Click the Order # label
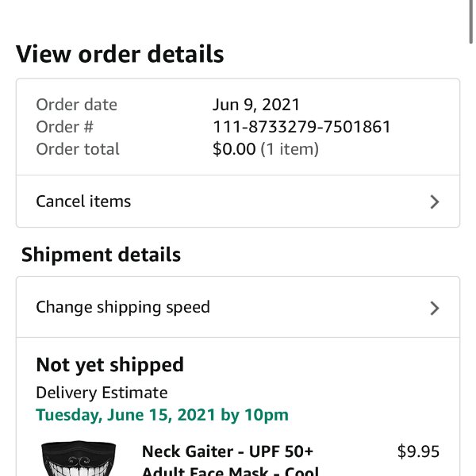The image size is (476, 476). point(65,127)
